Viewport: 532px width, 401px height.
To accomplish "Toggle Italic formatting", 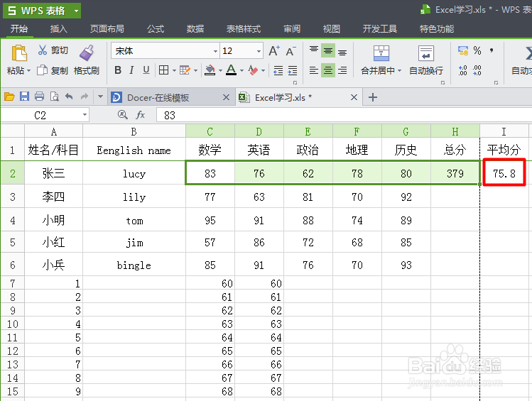I will click(131, 70).
